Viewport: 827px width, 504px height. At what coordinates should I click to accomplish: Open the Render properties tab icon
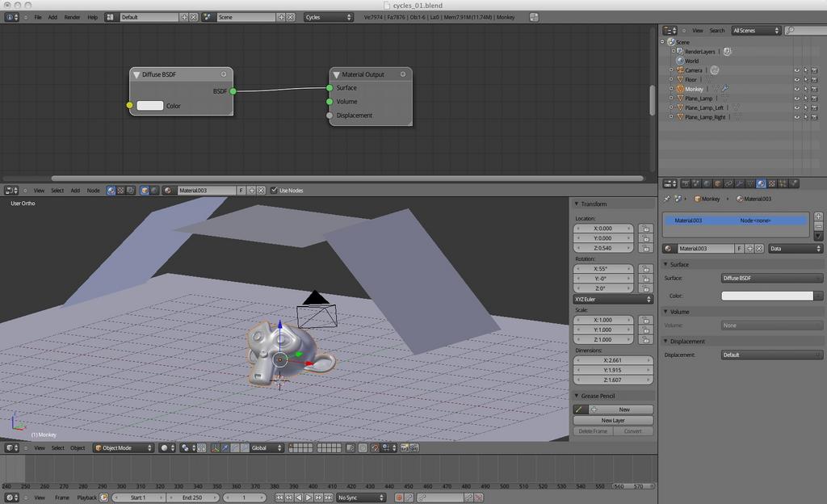[685, 183]
